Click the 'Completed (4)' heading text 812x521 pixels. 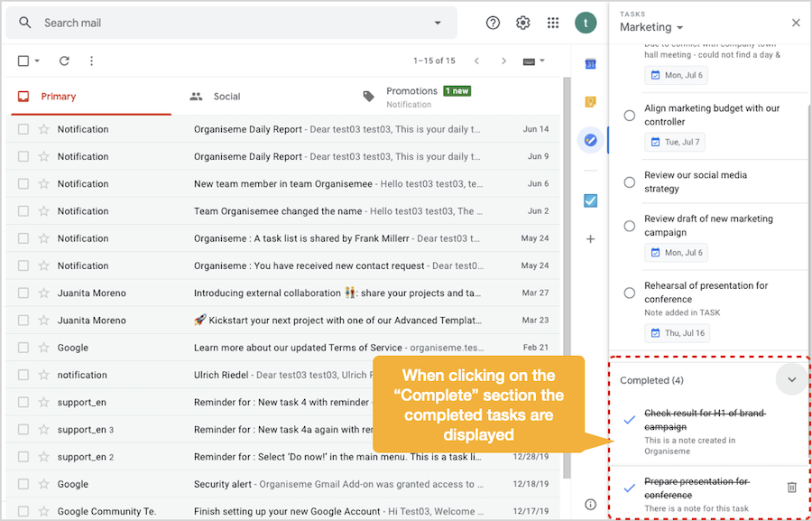pos(651,380)
